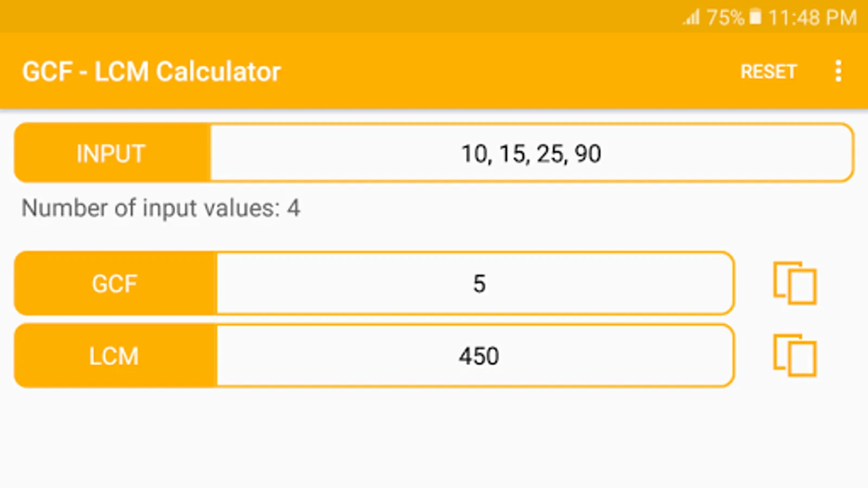Click the orange GCF label
This screenshot has height=488, width=868.
click(115, 284)
